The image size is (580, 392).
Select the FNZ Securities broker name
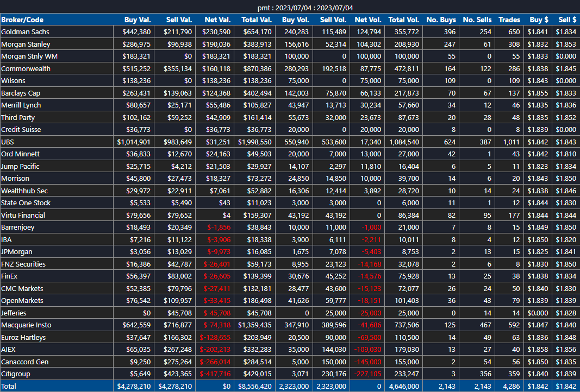click(23, 264)
